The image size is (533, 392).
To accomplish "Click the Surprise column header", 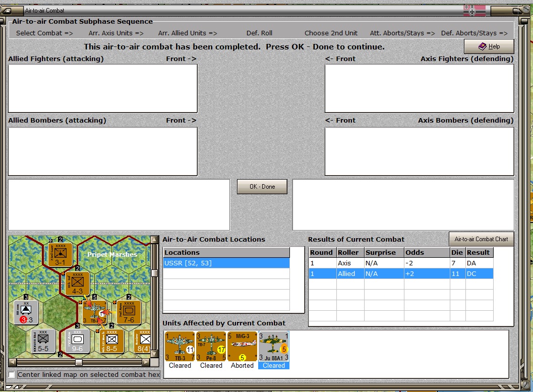I will 384,252.
